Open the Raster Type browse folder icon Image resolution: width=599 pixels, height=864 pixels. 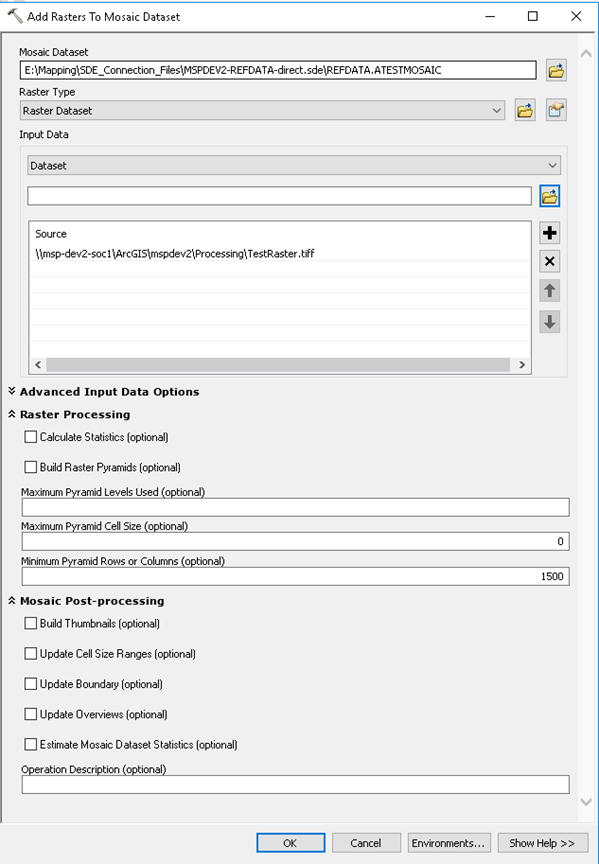(x=525, y=110)
